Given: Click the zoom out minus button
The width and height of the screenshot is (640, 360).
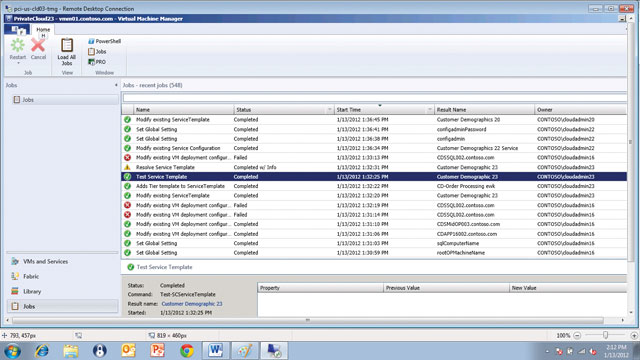Looking at the screenshot, I should pos(577,336).
